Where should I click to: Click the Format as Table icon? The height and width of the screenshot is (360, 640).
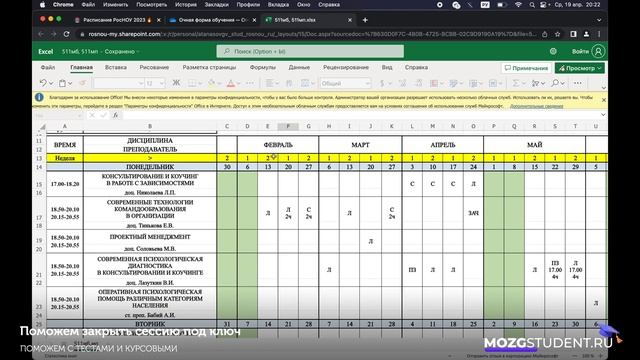tap(453, 83)
